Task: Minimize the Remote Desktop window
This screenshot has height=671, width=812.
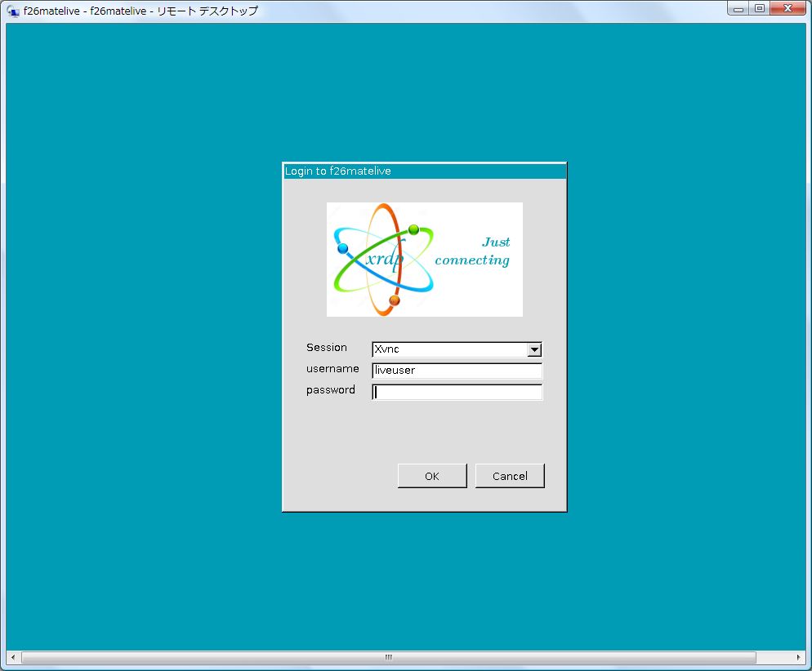Action: (x=738, y=9)
